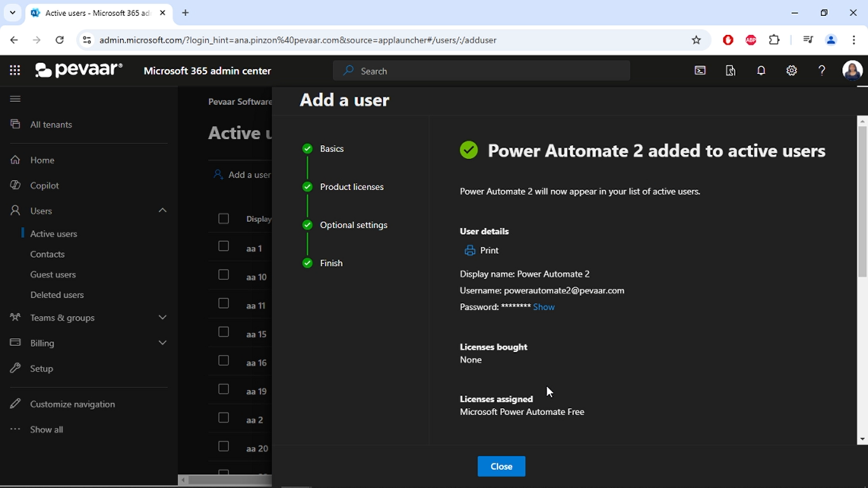Tick the checkbox for user aa 16
Image resolution: width=868 pixels, height=488 pixels.
(224, 360)
